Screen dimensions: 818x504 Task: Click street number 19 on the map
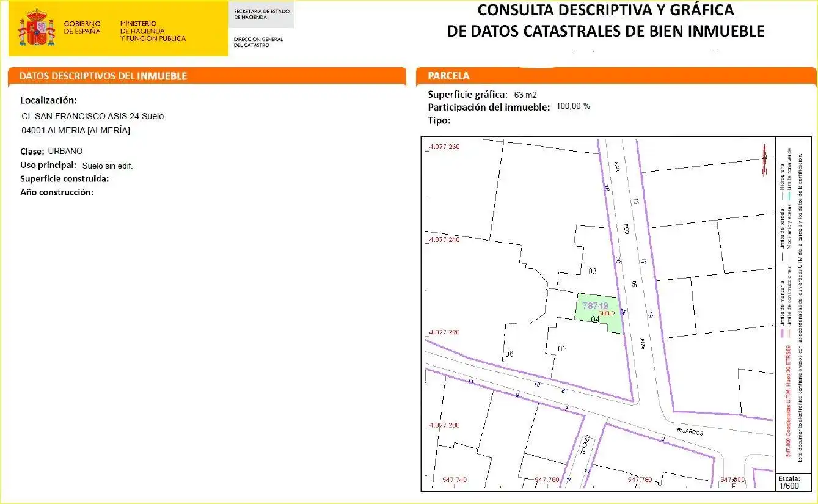coord(651,315)
